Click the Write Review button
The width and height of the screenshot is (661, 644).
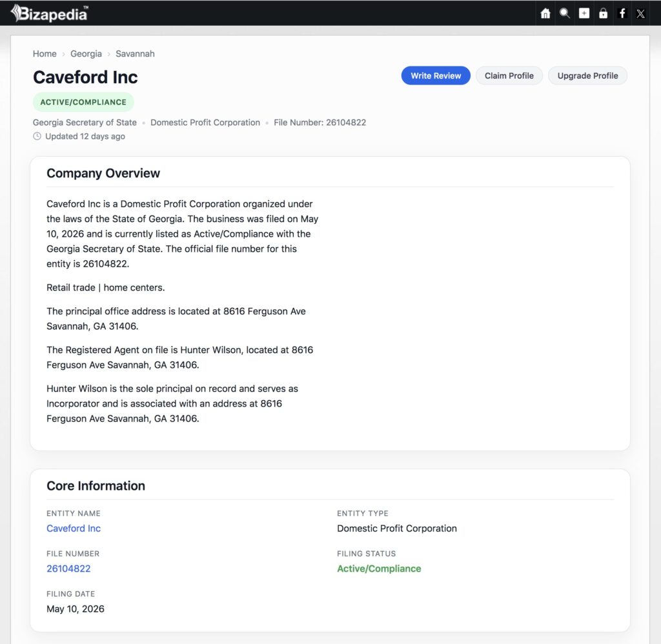436,75
